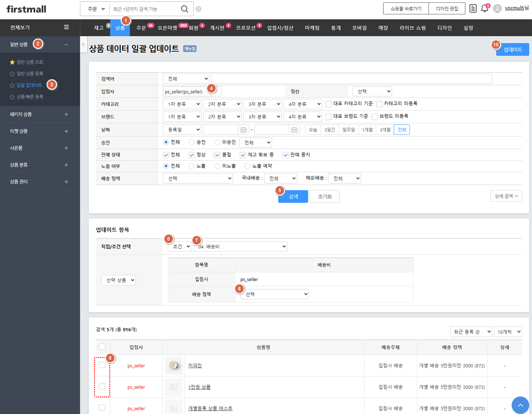Image resolution: width=532 pixels, height=414 pixels.
Task: Open the 통계 menu tab
Action: (336, 28)
